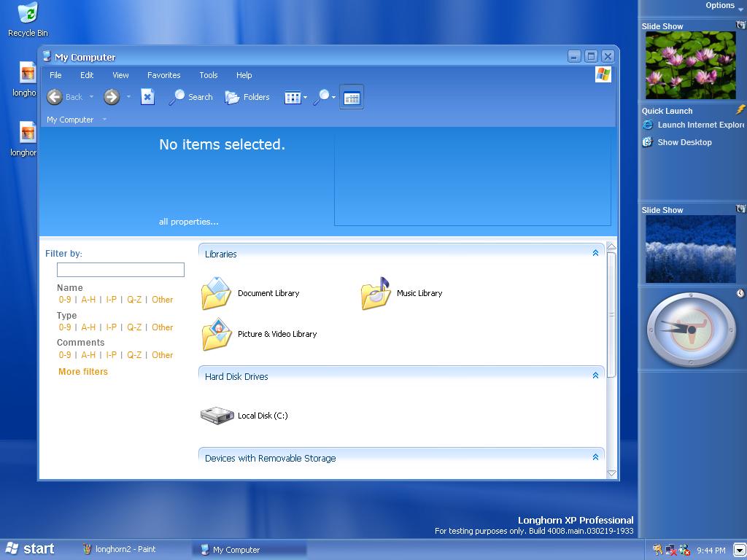The image size is (747, 560).
Task: Filter Type by 0-9
Action: click(x=65, y=327)
